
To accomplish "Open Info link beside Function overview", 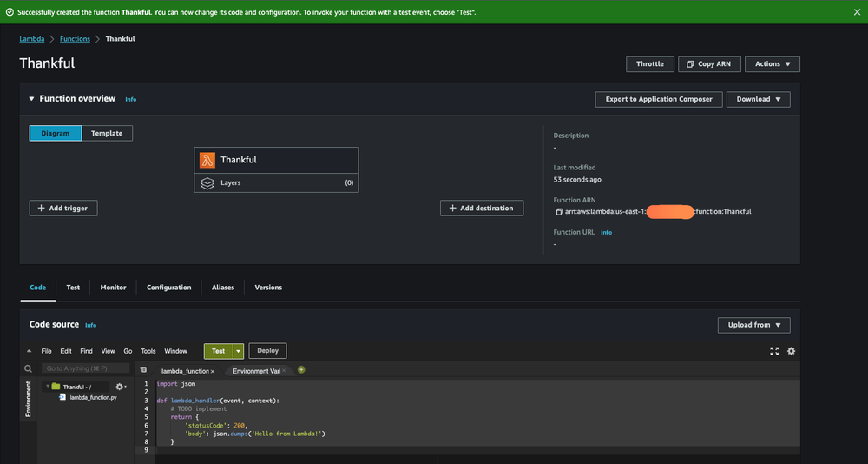I will point(131,99).
